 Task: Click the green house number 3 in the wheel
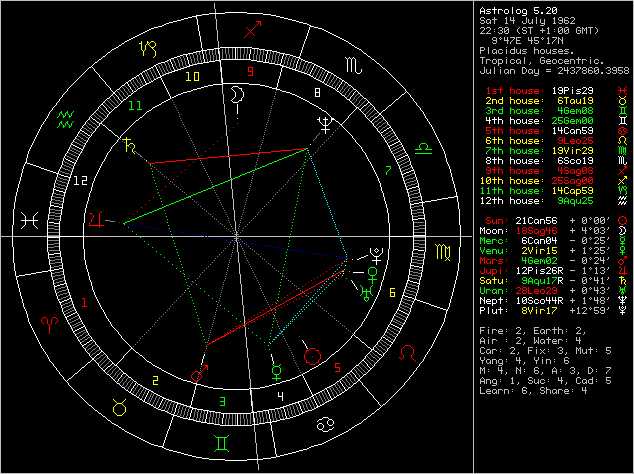[x=222, y=402]
